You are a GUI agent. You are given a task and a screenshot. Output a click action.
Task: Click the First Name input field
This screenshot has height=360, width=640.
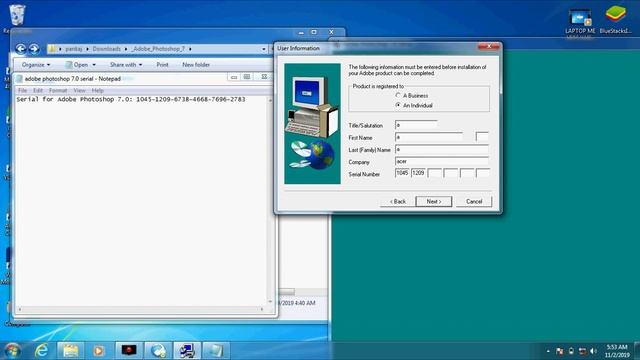tap(429, 137)
